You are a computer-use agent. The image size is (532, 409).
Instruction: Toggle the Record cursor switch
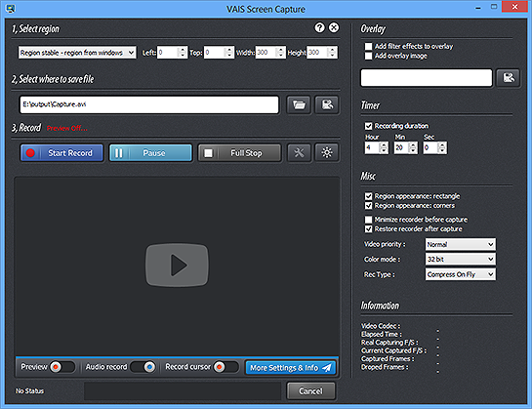pyautogui.click(x=225, y=367)
